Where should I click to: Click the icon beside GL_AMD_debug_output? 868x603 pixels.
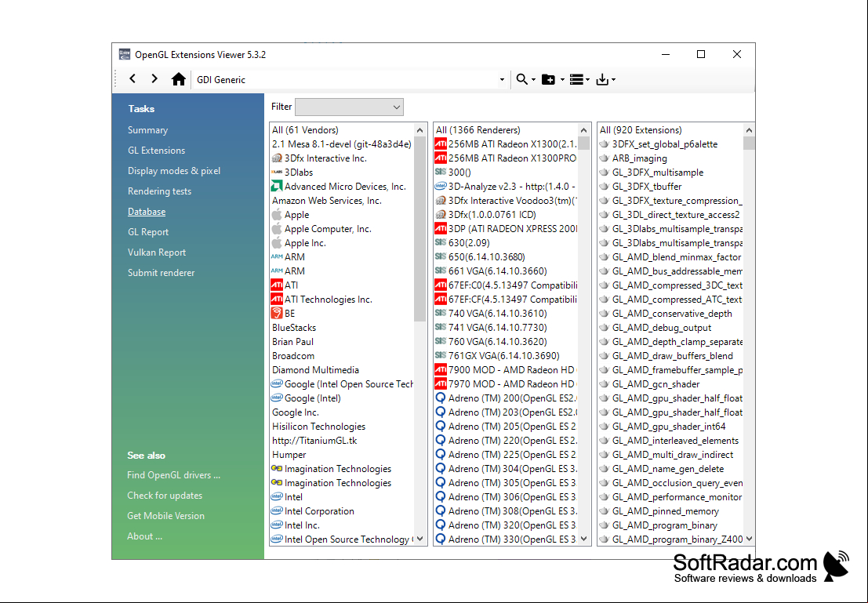click(604, 328)
